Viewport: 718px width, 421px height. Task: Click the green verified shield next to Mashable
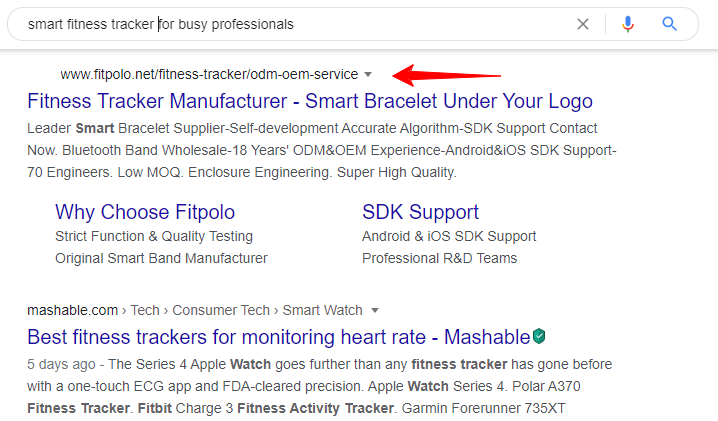tap(539, 336)
